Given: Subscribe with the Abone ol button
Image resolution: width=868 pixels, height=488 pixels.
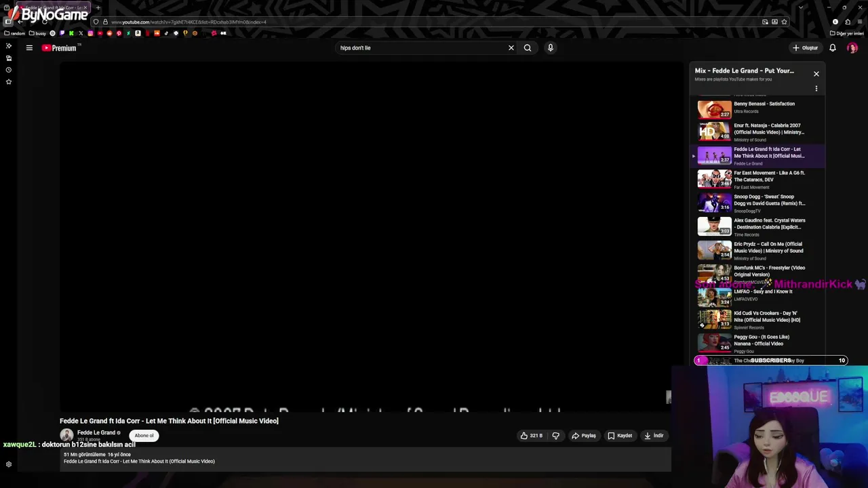Looking at the screenshot, I should click(x=144, y=435).
